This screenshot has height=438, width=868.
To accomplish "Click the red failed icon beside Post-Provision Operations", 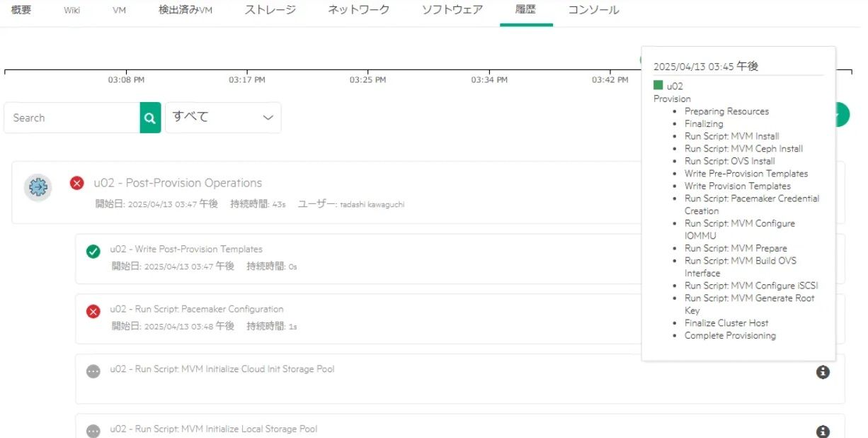I will (x=77, y=183).
